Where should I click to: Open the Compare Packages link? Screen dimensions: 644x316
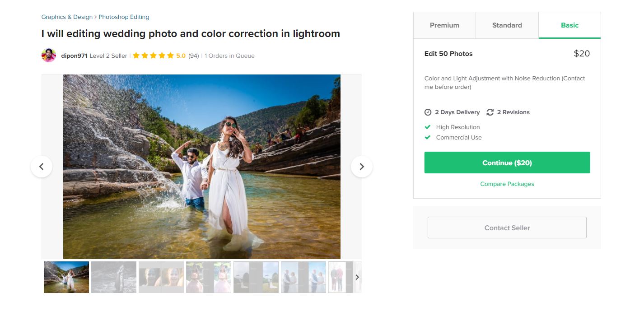coord(507,184)
